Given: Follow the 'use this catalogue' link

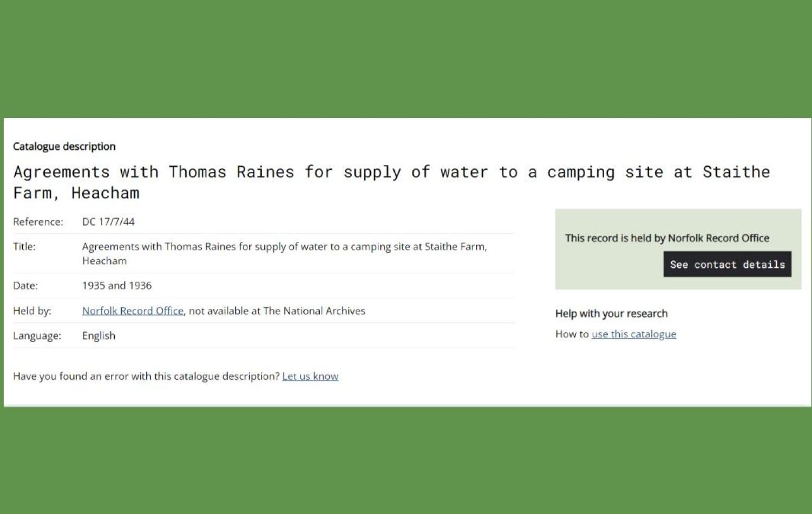Looking at the screenshot, I should (x=633, y=334).
